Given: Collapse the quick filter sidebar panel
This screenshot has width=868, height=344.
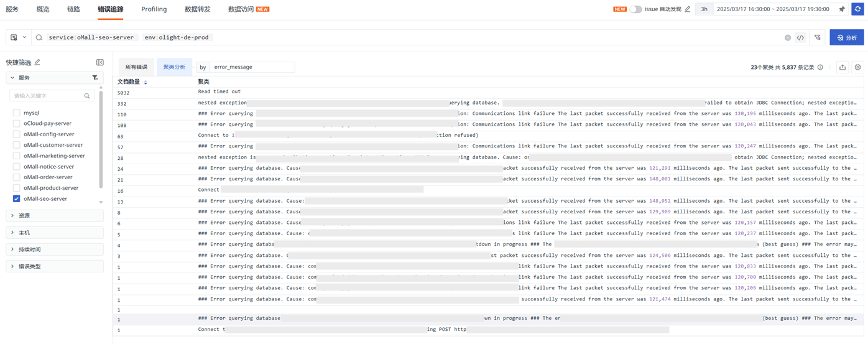Looking at the screenshot, I should [100, 62].
